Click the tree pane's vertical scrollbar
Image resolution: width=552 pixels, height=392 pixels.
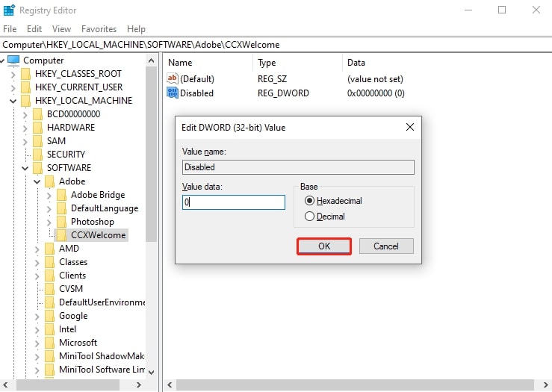pyautogui.click(x=152, y=217)
